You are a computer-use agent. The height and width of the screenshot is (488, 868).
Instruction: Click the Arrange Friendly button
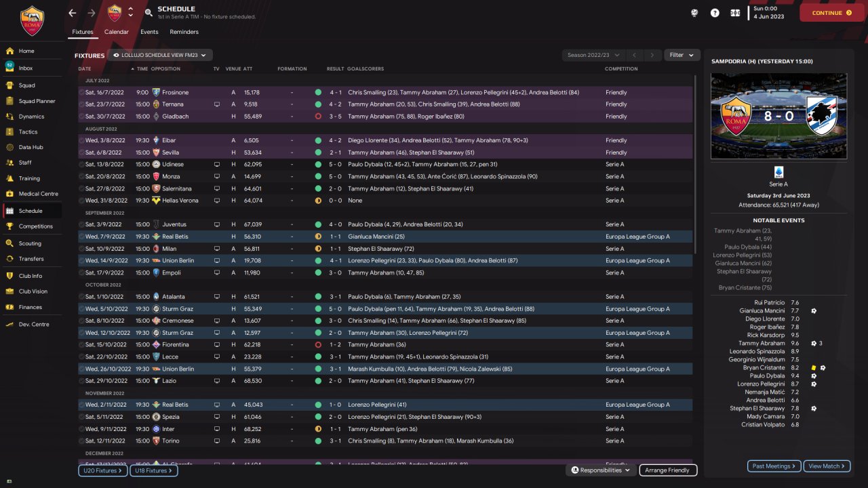tap(667, 470)
